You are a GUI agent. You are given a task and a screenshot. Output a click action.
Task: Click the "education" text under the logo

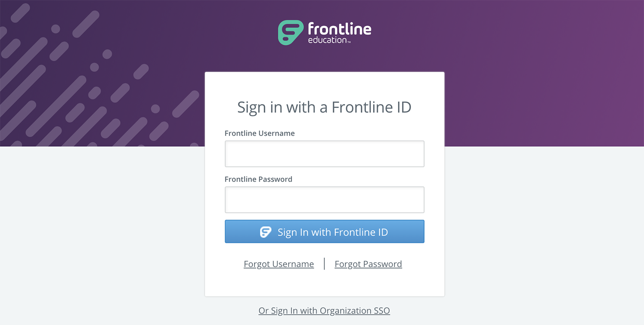(327, 40)
